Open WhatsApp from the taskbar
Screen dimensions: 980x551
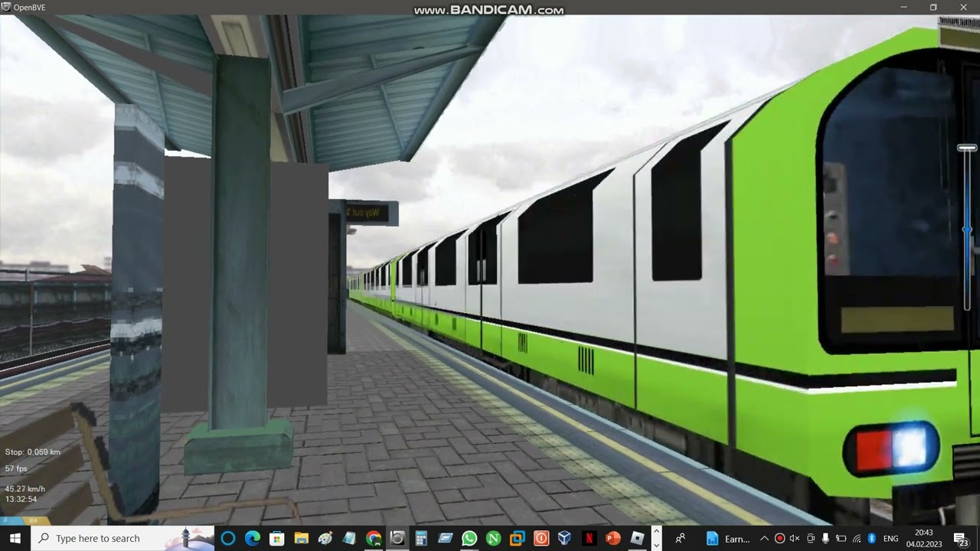[469, 538]
